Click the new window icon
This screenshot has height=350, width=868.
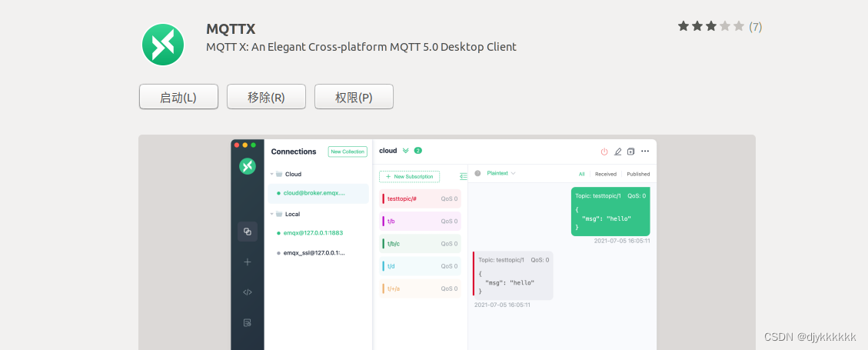pos(631,152)
